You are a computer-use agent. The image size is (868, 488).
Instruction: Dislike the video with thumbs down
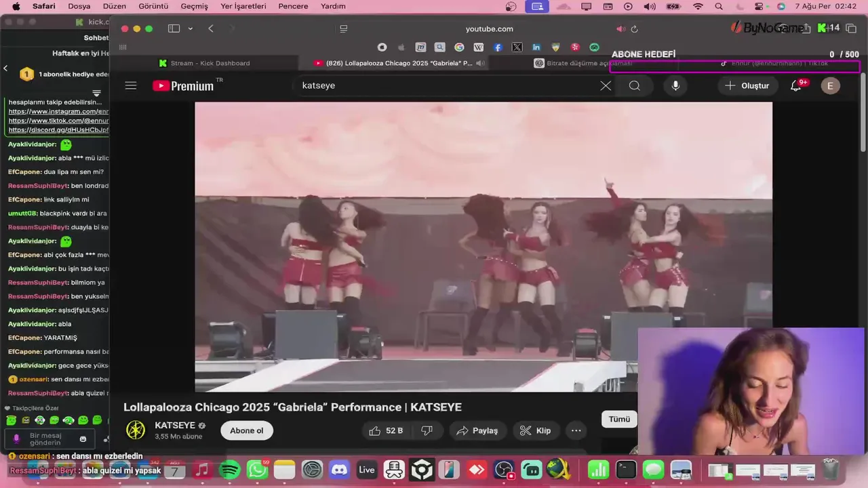(427, 430)
